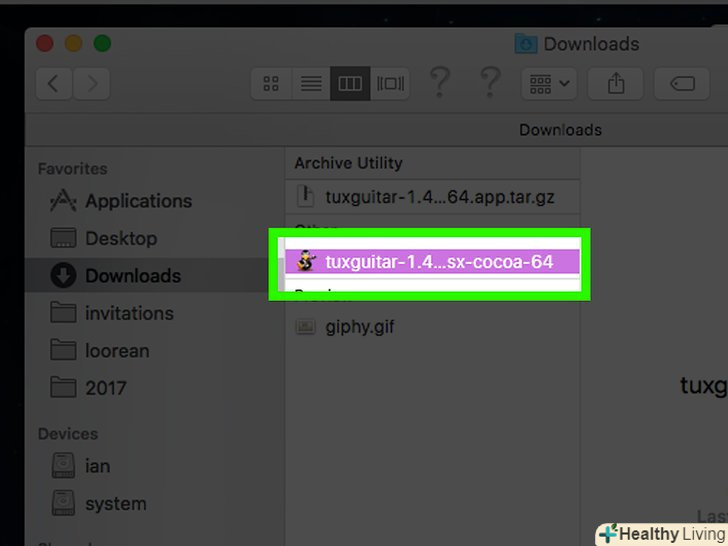Select the giphy.gif file
Image resolution: width=728 pixels, height=546 pixels.
click(x=432, y=327)
